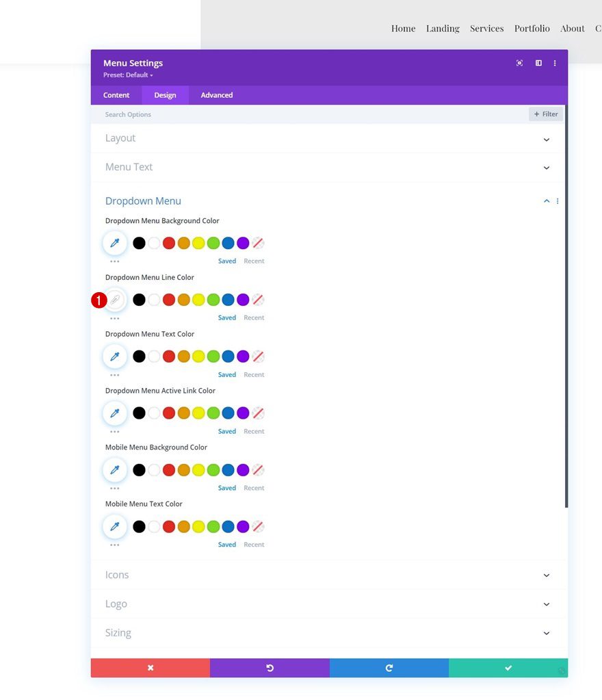This screenshot has width=602, height=700.
Task: Select the red swatch for Dropdown Menu Line Color
Action: click(168, 299)
